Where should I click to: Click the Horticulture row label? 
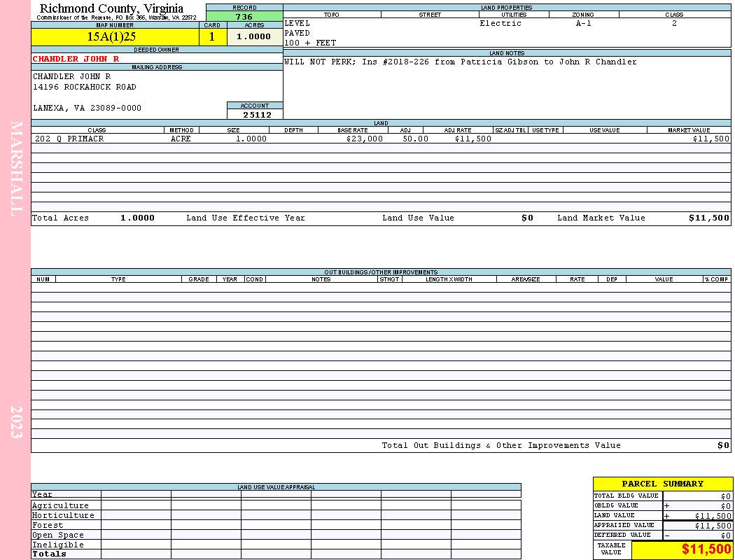pos(63,515)
